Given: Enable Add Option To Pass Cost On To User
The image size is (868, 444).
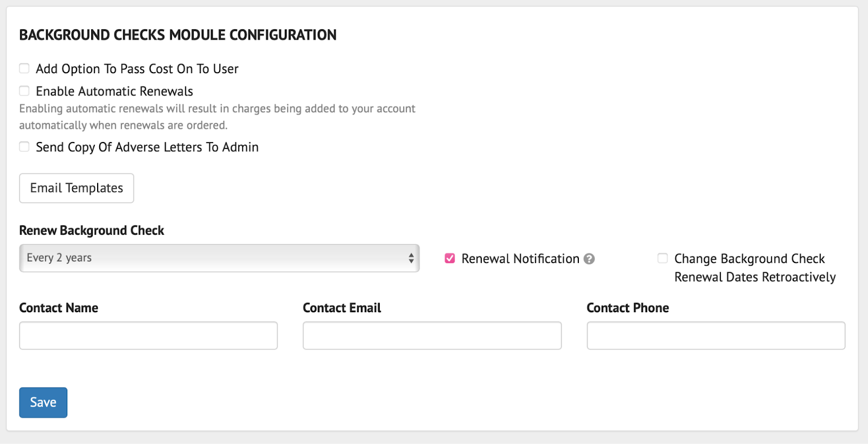Looking at the screenshot, I should (24, 68).
